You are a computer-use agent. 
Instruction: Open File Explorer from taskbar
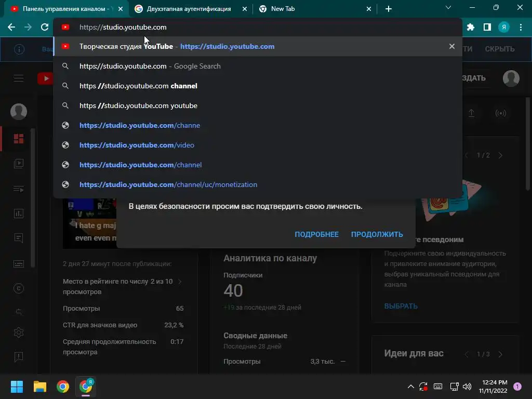(x=39, y=387)
